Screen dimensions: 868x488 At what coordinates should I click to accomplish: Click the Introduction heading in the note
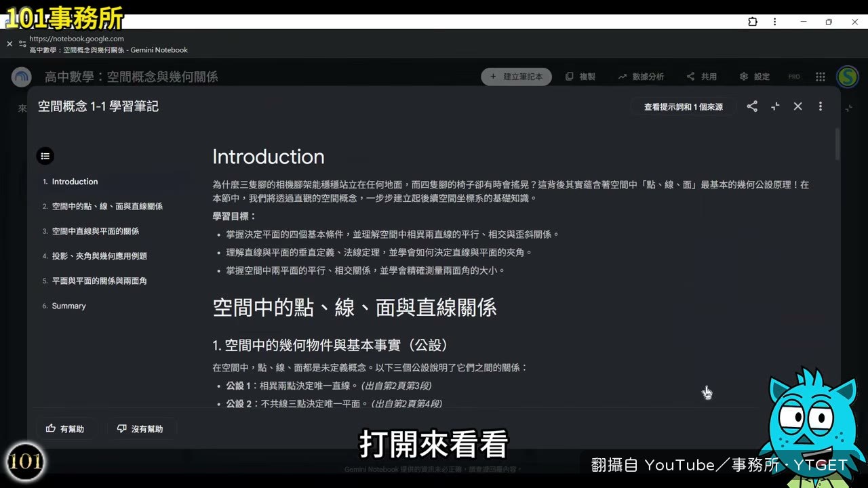[269, 157]
